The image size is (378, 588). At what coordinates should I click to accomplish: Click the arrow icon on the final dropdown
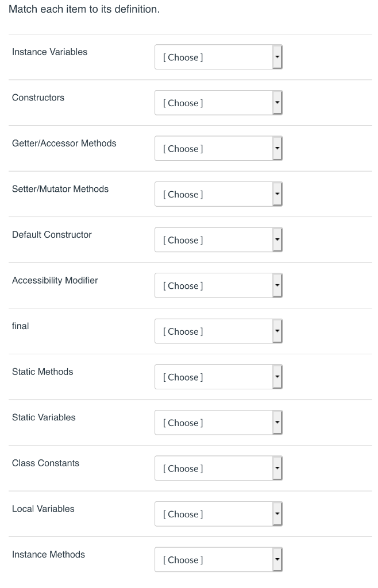[277, 331]
